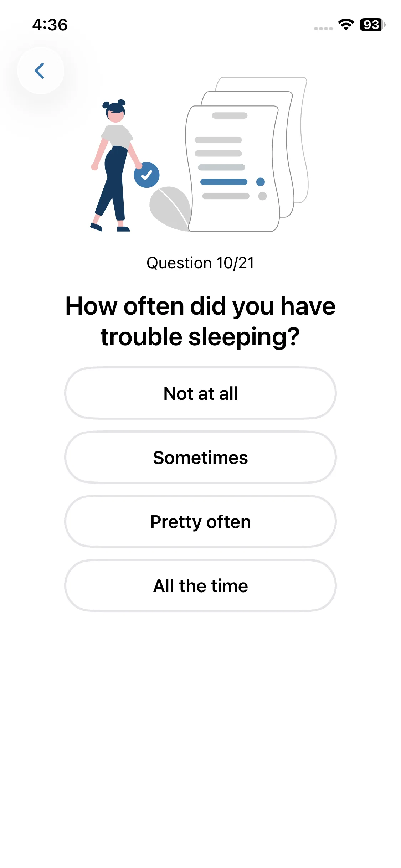Screen dimensions: 401x868
Task: Choose the "Sometimes" answer option
Action: click(200, 458)
